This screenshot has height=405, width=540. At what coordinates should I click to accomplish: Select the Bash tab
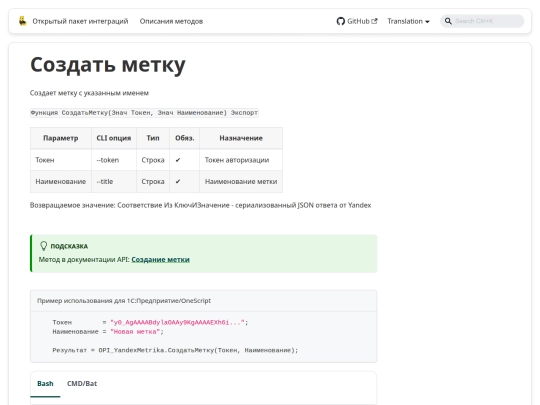45,384
